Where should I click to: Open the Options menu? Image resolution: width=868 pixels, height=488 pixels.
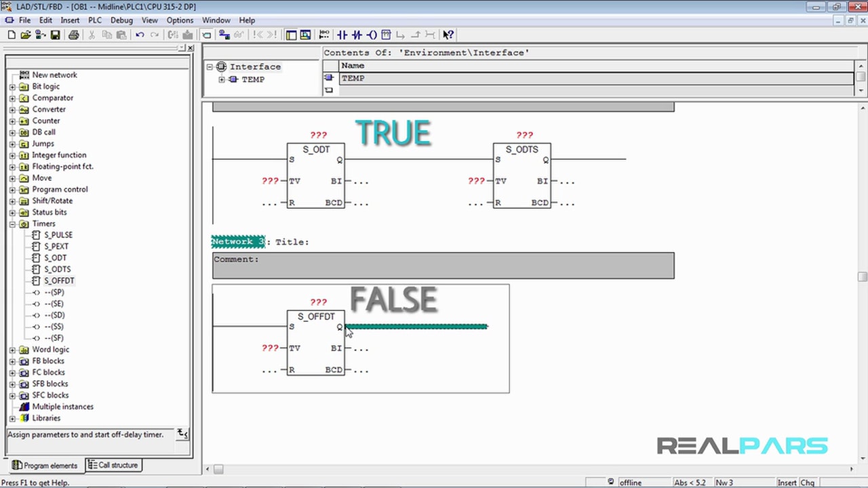click(180, 20)
